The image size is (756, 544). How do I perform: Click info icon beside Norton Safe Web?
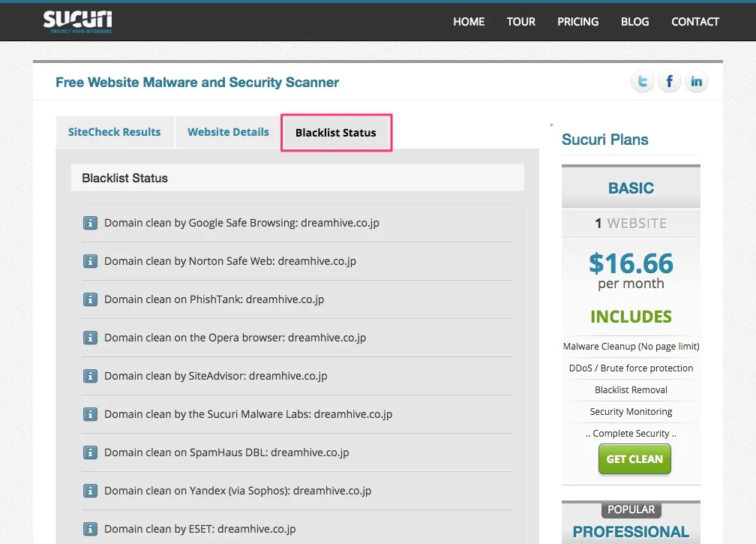pyautogui.click(x=90, y=261)
